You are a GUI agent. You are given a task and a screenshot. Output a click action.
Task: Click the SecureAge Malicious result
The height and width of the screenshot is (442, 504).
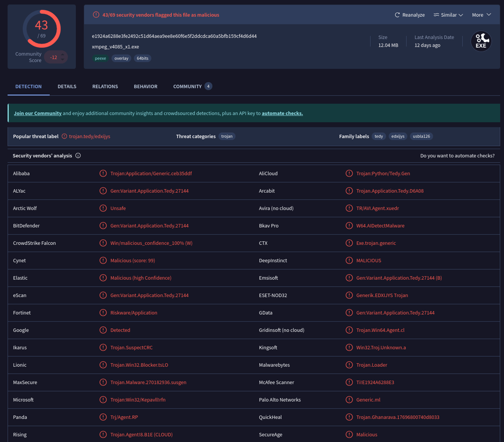coord(367,435)
